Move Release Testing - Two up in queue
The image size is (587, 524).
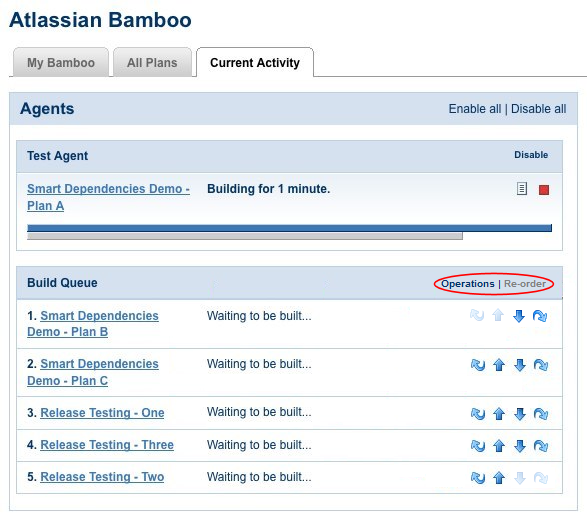(499, 478)
